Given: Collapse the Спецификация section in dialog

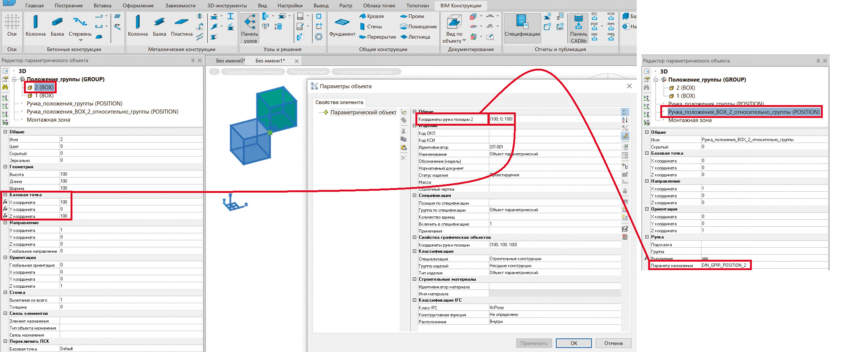Looking at the screenshot, I should 414,195.
